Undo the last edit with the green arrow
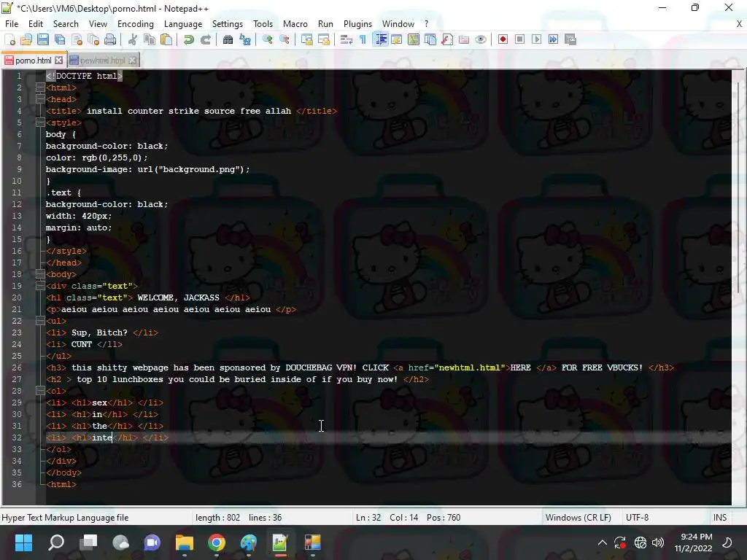This screenshot has height=560, width=747. coord(189,39)
